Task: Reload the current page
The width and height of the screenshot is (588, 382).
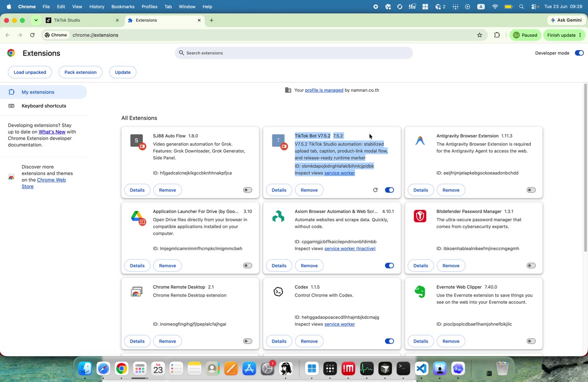Action: tap(32, 35)
